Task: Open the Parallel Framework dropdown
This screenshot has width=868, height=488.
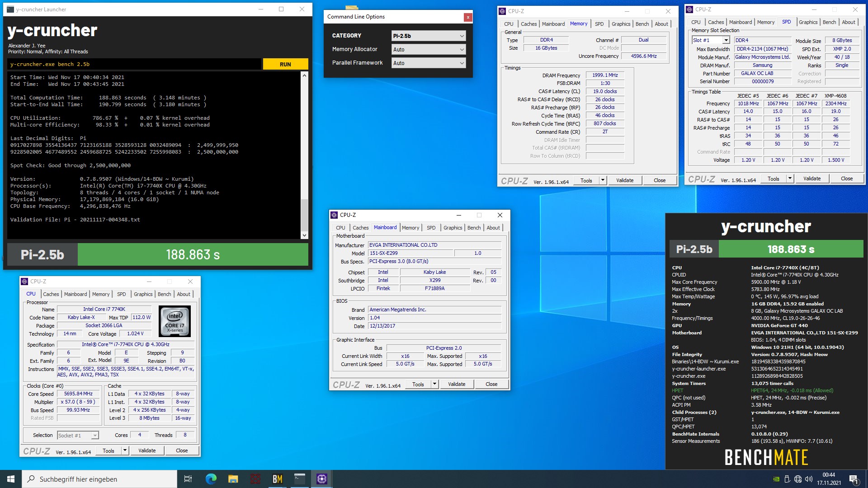Action: point(428,63)
